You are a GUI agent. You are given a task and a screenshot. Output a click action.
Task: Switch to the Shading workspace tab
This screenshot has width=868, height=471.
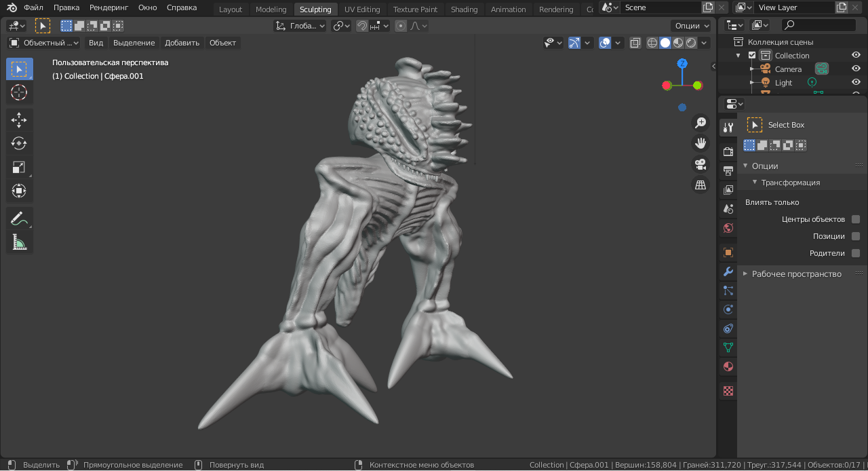click(x=464, y=10)
